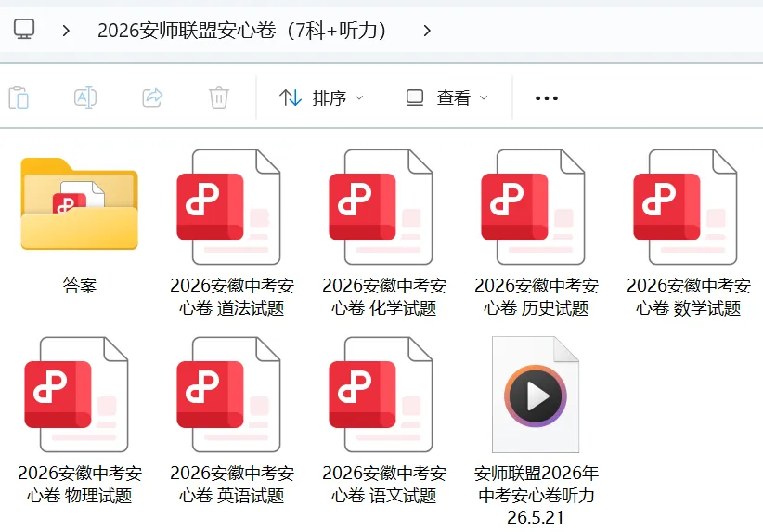Click the This PC monitor icon

click(24, 30)
